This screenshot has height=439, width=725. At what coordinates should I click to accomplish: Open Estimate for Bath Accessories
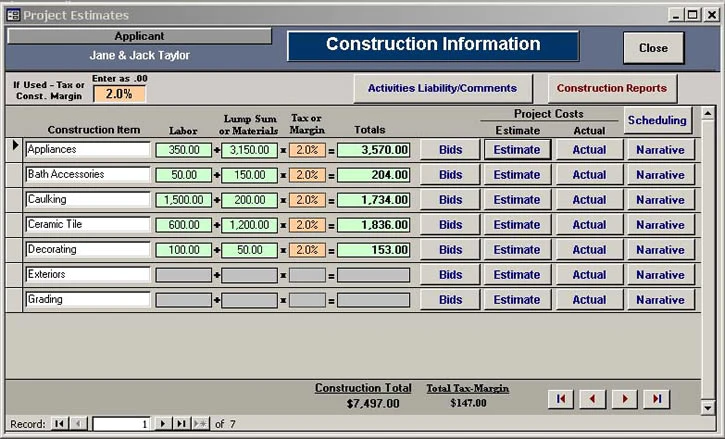[x=517, y=175]
